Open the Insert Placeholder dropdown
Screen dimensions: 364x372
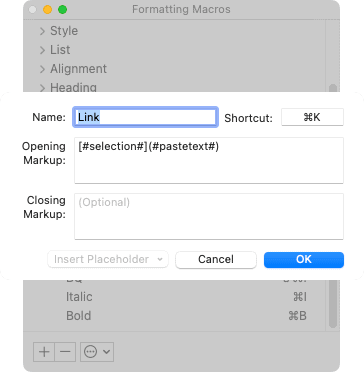(108, 259)
